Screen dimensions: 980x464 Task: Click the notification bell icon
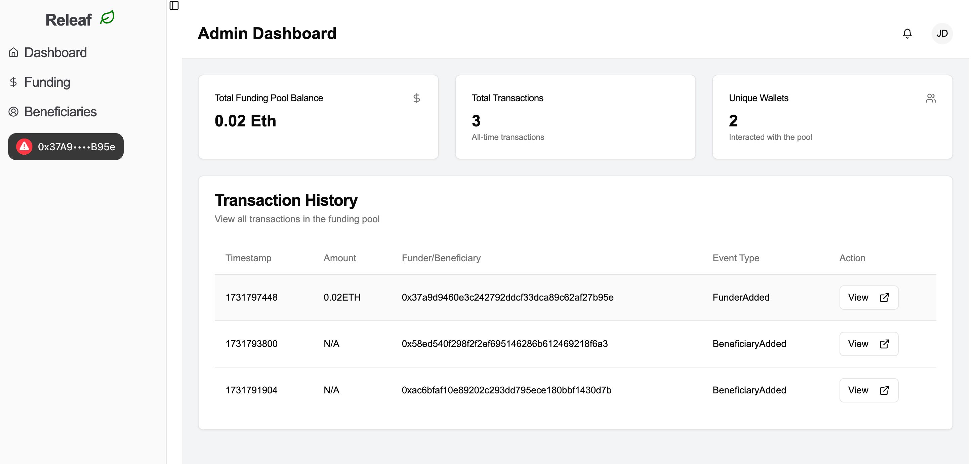click(x=907, y=34)
